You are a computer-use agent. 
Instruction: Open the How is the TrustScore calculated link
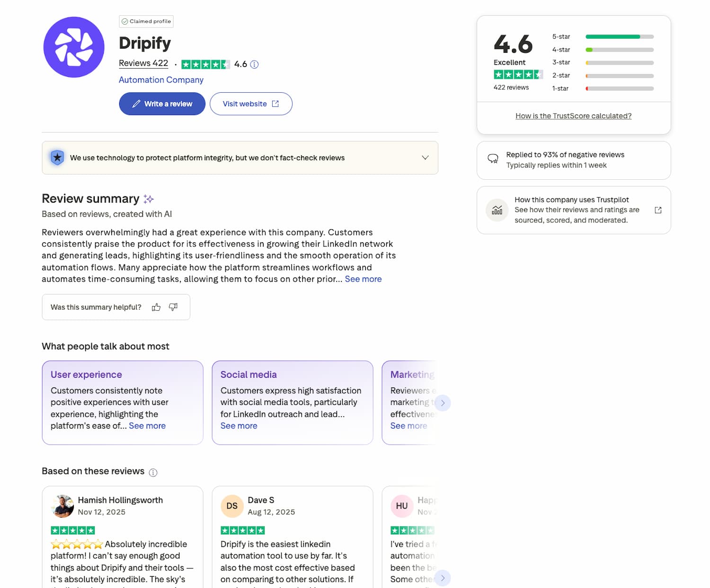click(573, 115)
